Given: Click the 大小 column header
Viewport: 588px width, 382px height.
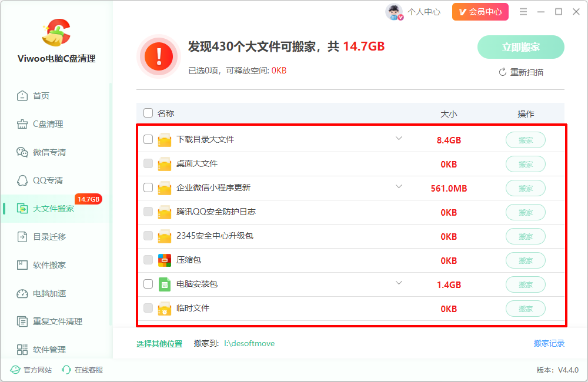Looking at the screenshot, I should [449, 113].
